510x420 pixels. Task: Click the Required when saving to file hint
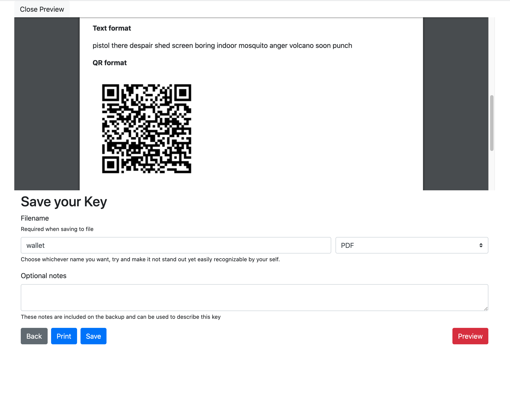coord(57,229)
